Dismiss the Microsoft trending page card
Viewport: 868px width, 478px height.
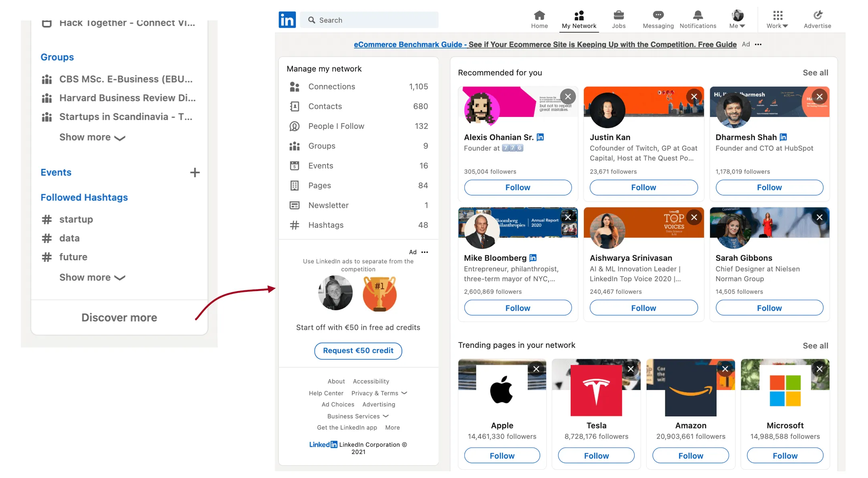(x=820, y=369)
